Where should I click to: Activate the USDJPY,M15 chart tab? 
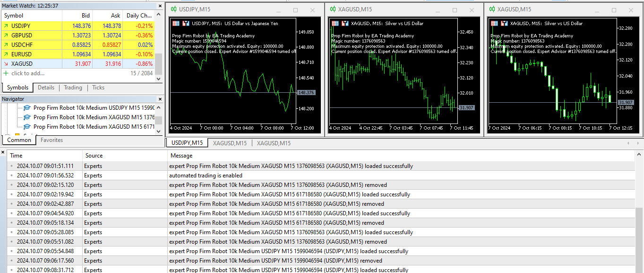[187, 143]
